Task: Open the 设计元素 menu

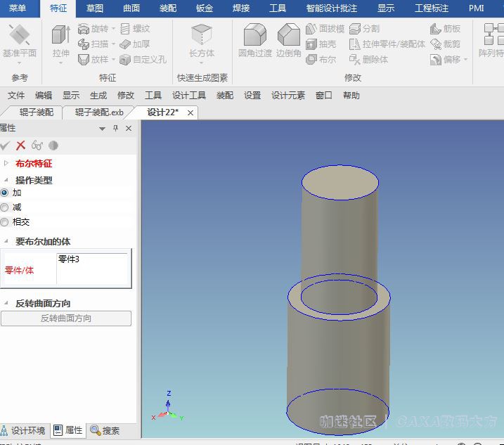Action: click(x=288, y=96)
